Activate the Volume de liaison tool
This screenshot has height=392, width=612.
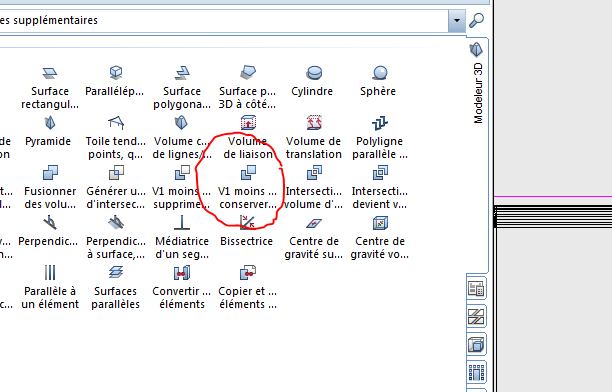coord(248,137)
